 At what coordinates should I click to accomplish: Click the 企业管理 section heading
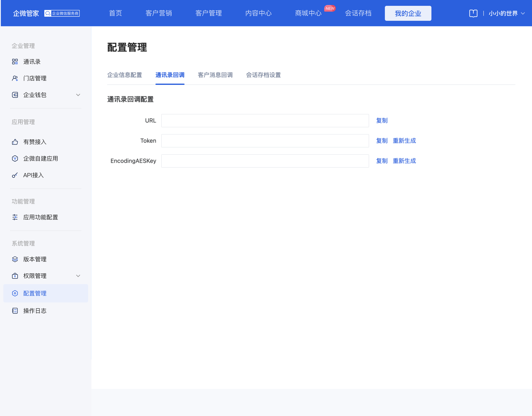pos(23,46)
